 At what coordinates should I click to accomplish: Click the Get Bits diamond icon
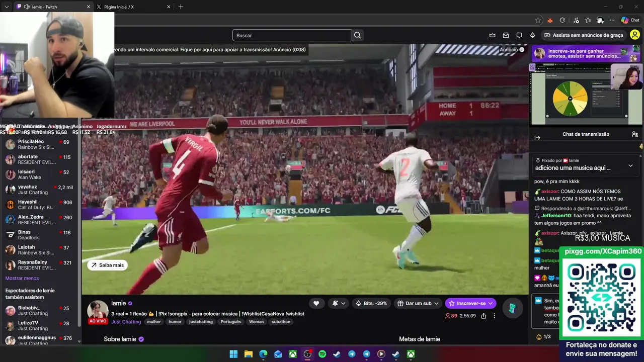click(x=532, y=35)
